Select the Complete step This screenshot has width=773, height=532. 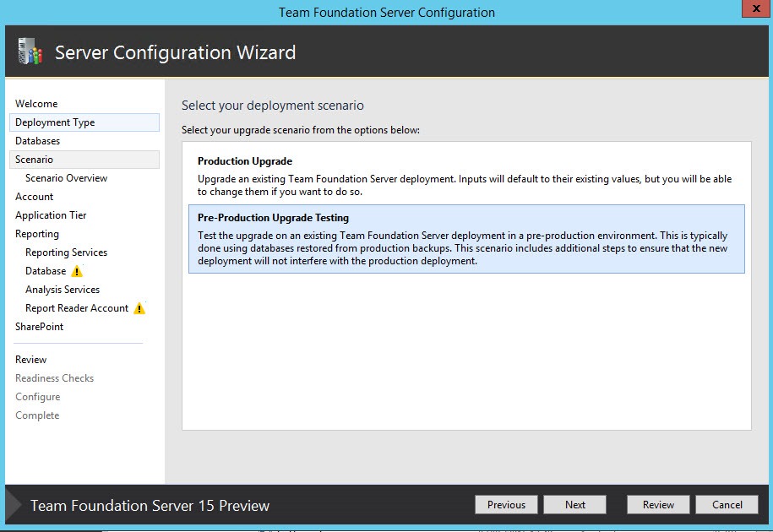(37, 415)
